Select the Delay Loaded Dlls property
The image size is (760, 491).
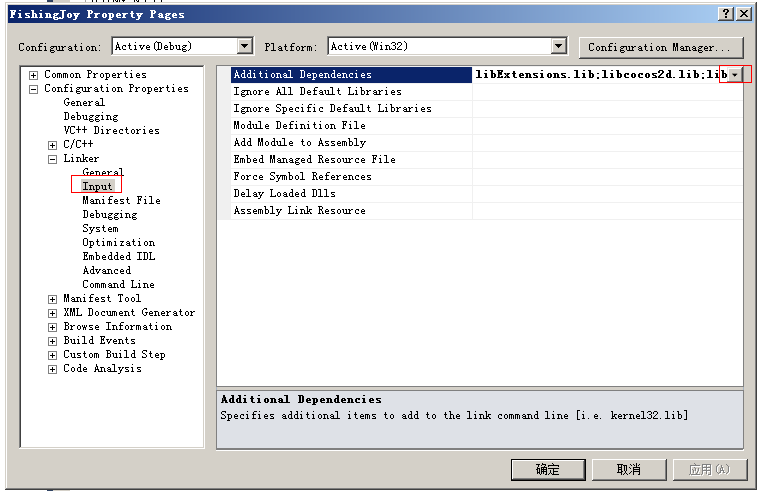[x=351, y=193]
